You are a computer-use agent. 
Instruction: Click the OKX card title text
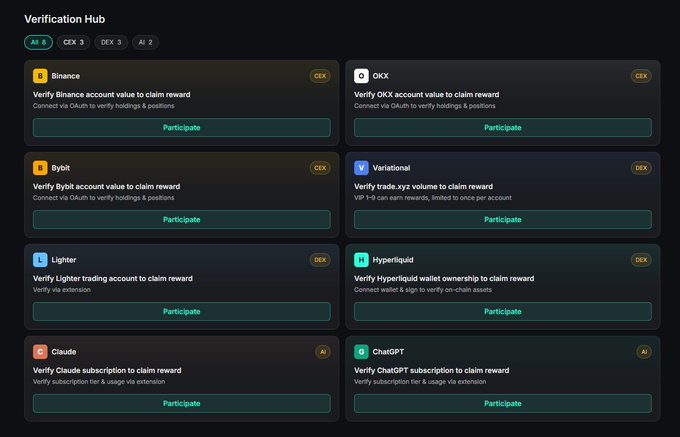pyautogui.click(x=380, y=76)
